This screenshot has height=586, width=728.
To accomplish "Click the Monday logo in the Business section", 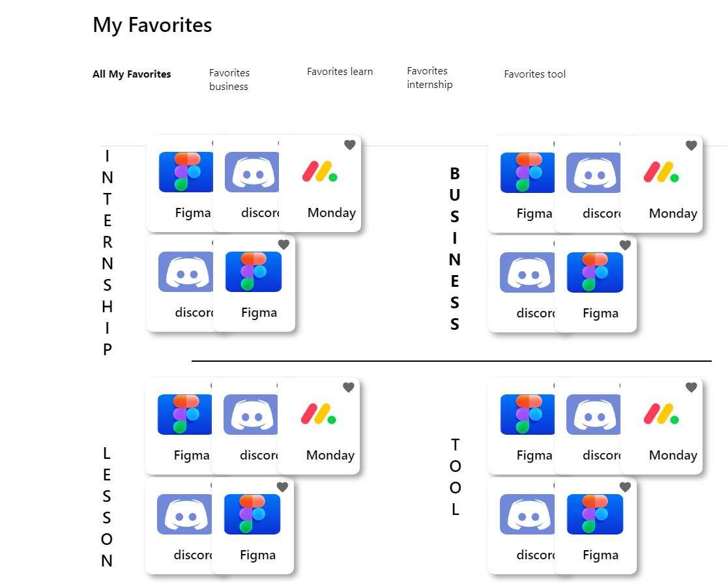I will pyautogui.click(x=661, y=172).
